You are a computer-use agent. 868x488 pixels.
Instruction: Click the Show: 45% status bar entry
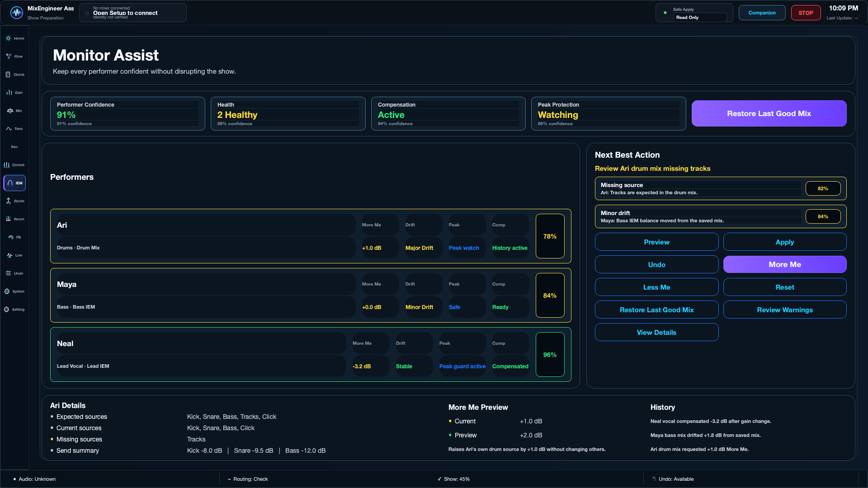(454, 479)
